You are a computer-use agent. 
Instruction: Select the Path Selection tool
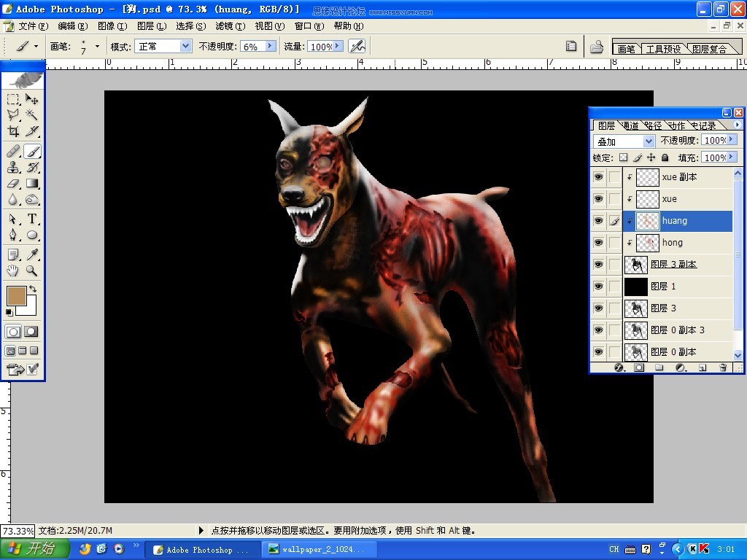coord(13,219)
